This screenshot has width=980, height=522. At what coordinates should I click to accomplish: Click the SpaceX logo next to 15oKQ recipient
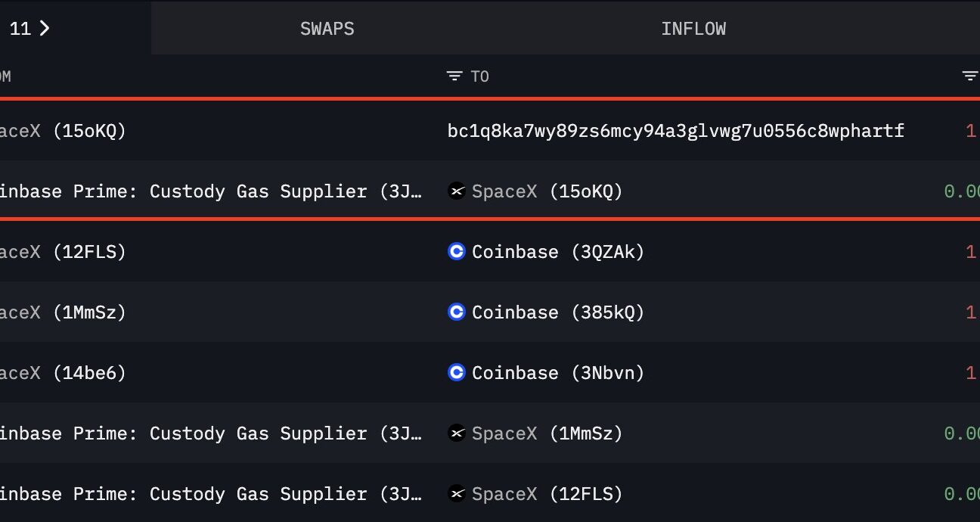point(456,191)
